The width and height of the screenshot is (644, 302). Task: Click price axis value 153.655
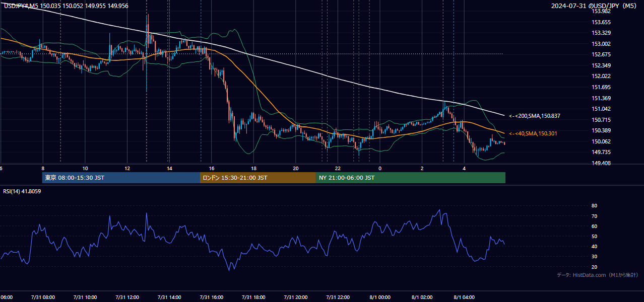click(x=601, y=22)
